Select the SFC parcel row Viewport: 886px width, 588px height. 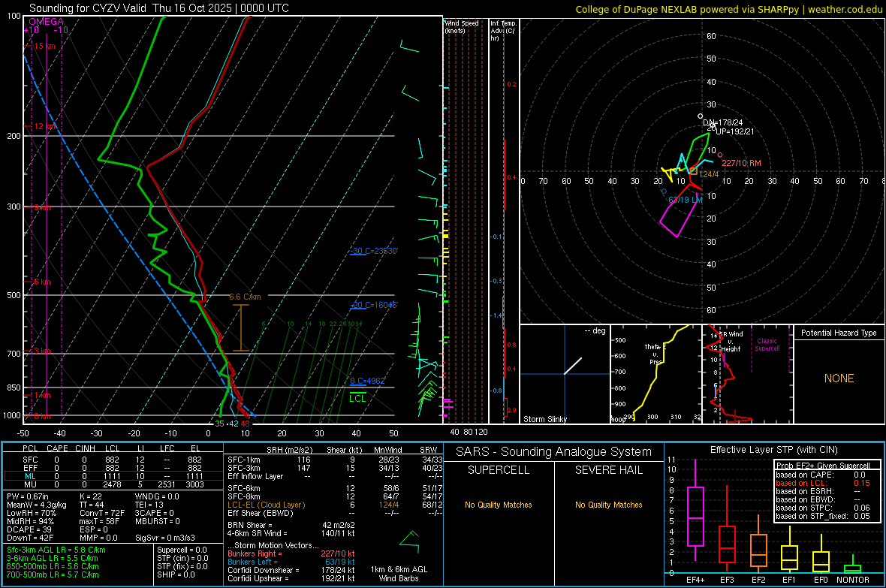point(113,460)
